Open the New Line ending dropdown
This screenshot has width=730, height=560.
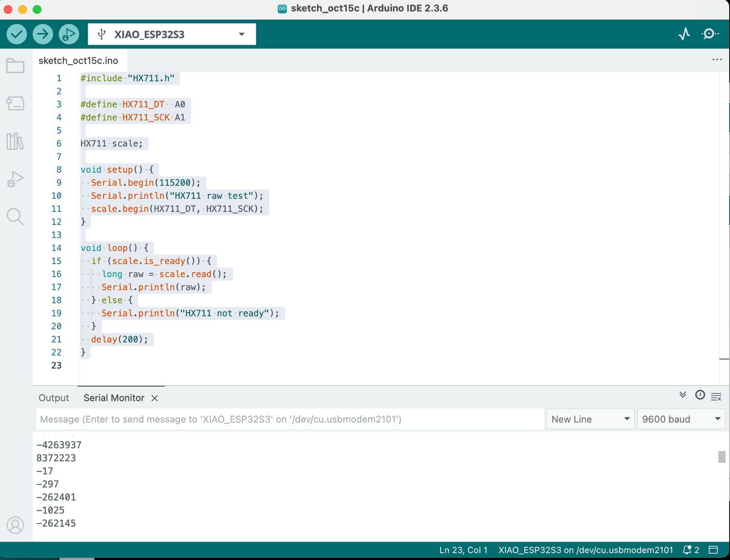590,419
